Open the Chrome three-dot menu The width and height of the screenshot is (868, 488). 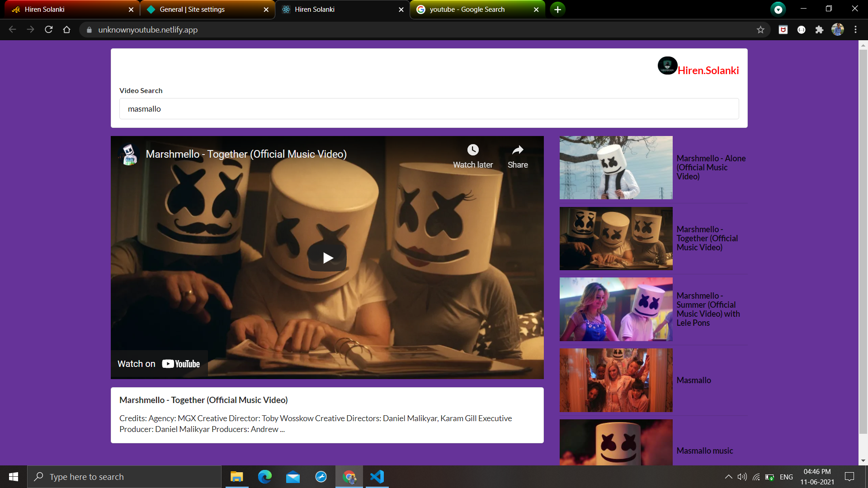coord(855,30)
